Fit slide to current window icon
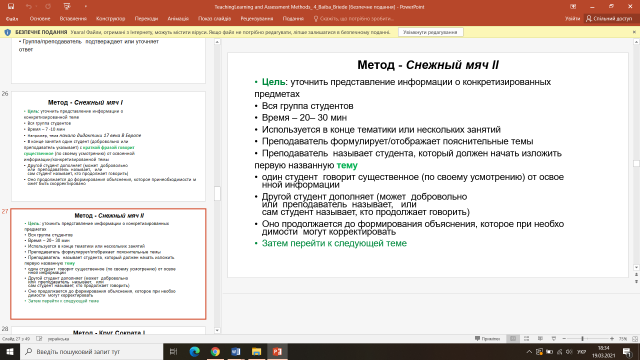Viewport: 640px width, 360px height. [635, 339]
